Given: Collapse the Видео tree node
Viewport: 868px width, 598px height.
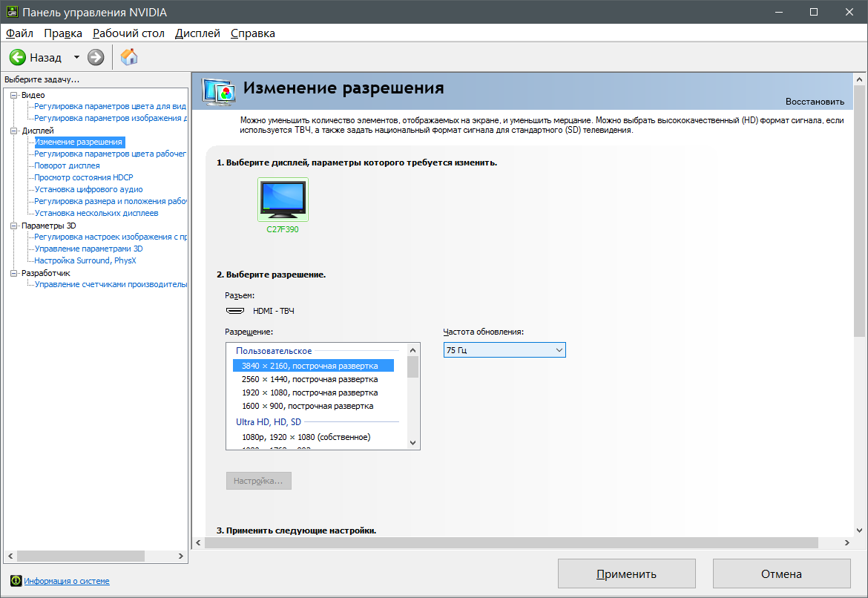Looking at the screenshot, I should click(14, 95).
